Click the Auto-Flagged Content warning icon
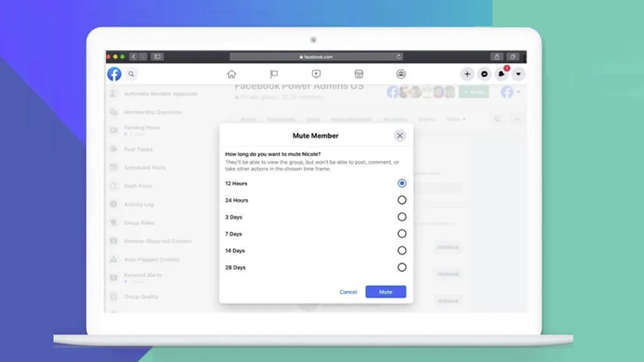The height and width of the screenshot is (362, 644). [113, 260]
